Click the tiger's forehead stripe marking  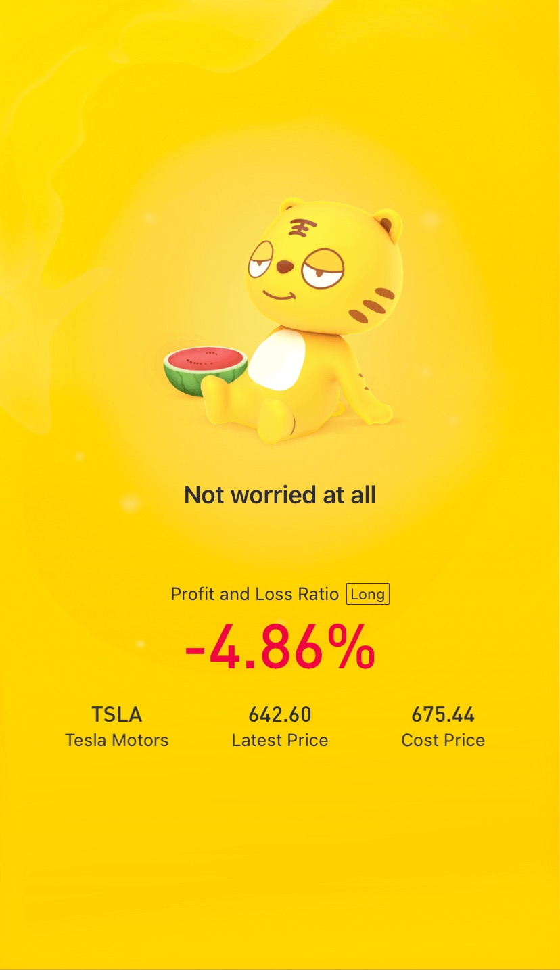click(298, 227)
